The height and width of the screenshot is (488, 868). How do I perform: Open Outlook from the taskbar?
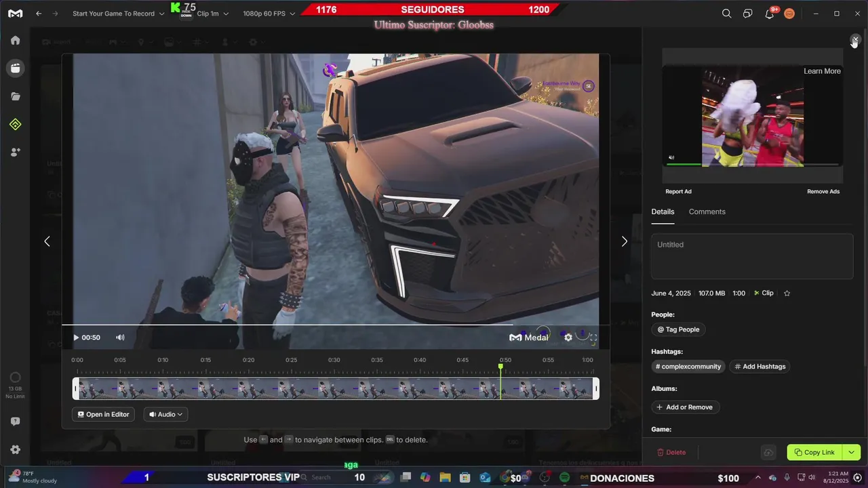pos(485,478)
